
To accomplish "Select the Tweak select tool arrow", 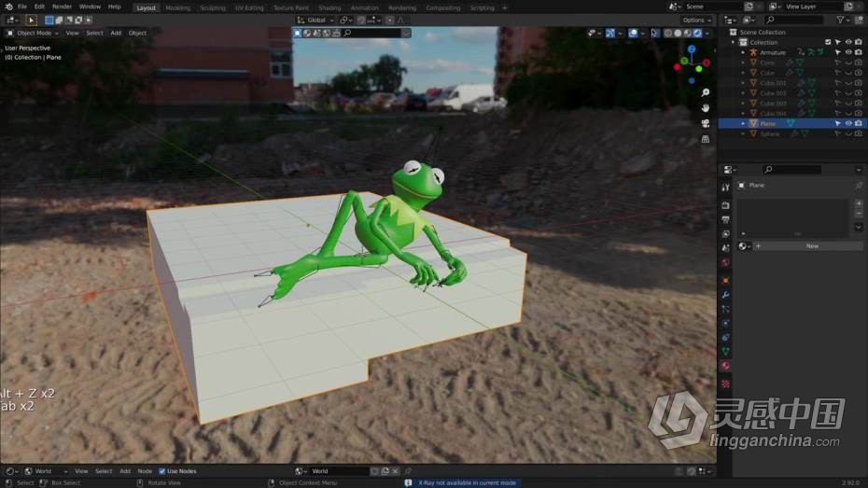I will pyautogui.click(x=31, y=20).
